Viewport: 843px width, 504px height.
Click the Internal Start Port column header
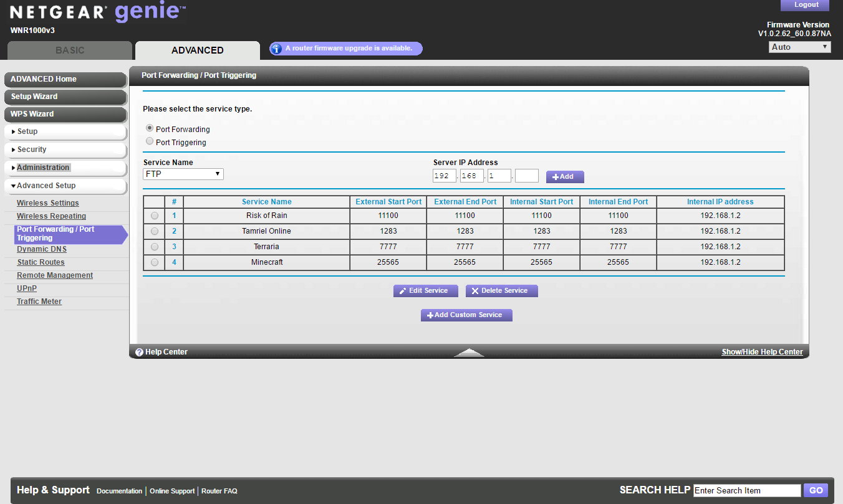point(542,202)
